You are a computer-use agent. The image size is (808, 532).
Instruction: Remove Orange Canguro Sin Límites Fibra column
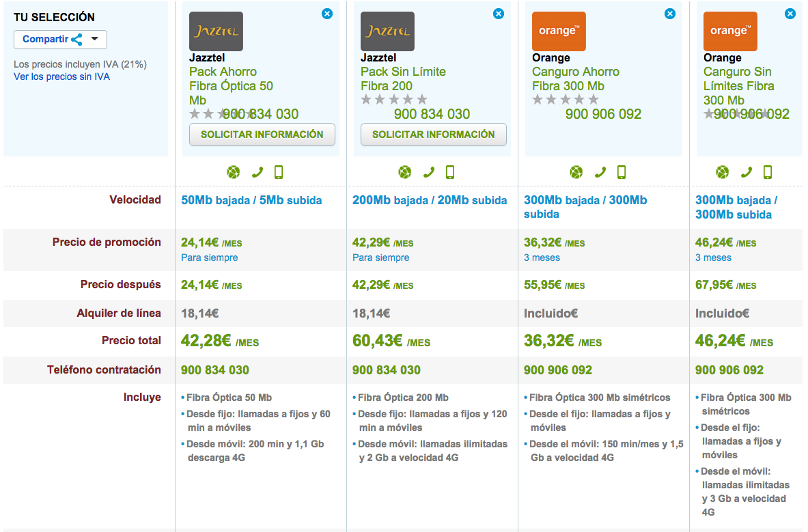(790, 14)
